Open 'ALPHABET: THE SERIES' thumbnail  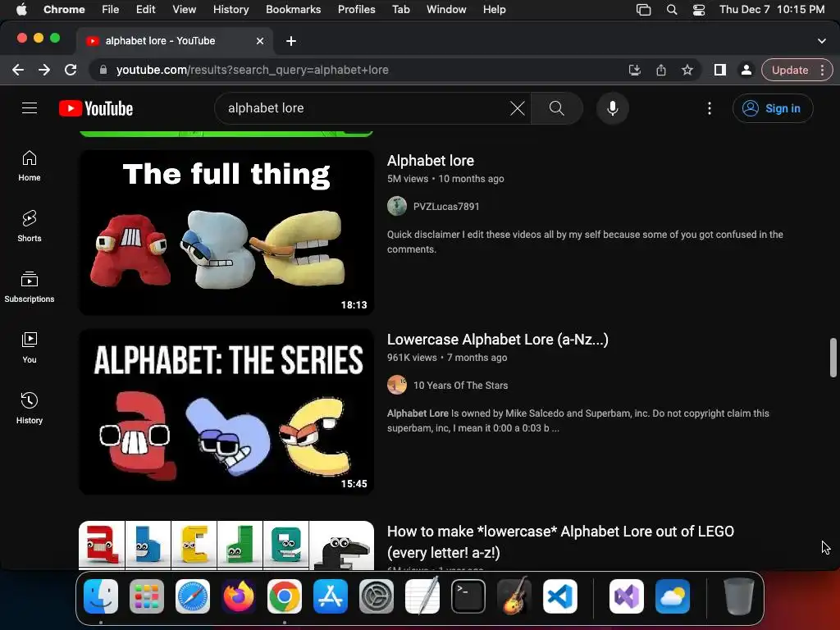point(226,412)
